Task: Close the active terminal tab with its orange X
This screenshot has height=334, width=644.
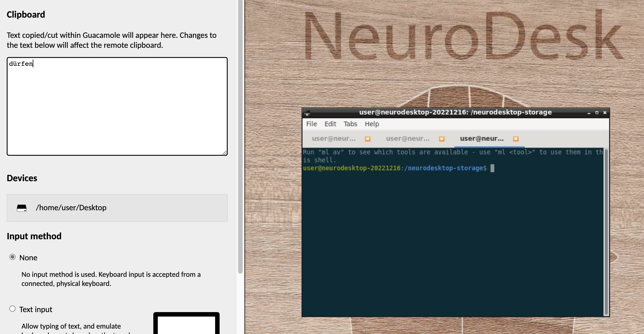Action: pyautogui.click(x=516, y=139)
